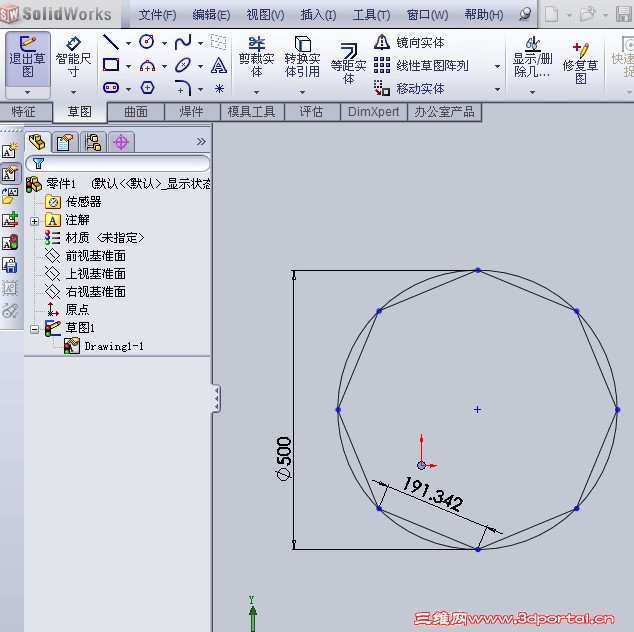
Task: Click Offset Entities (等距实体) tool
Action: pos(348,64)
